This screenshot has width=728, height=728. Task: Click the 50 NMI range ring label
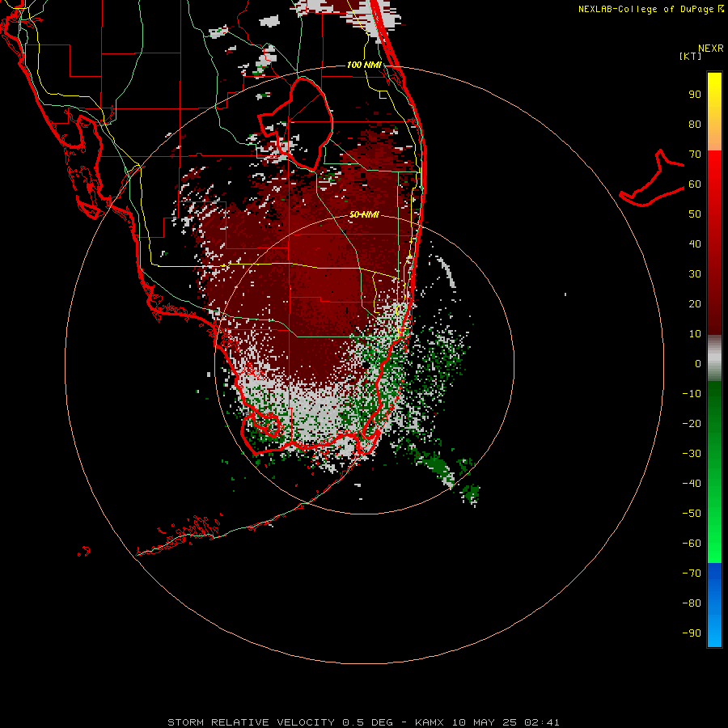pos(364,214)
